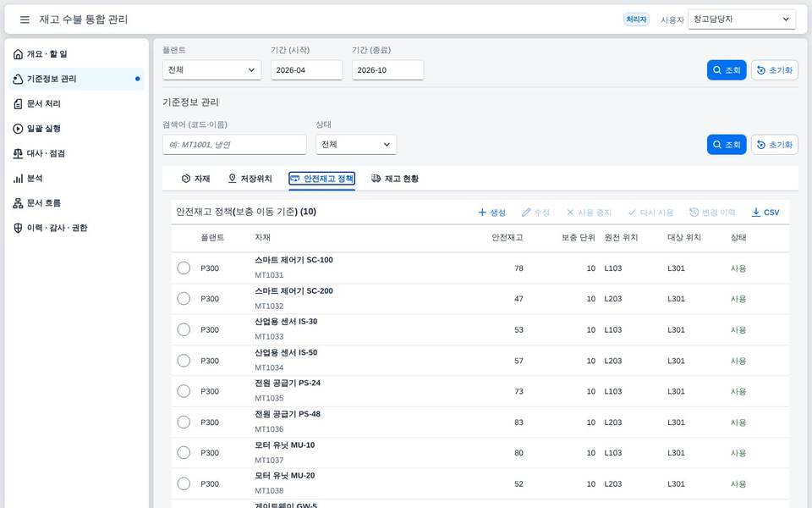Open 분석 from the sidebar

coord(77,179)
